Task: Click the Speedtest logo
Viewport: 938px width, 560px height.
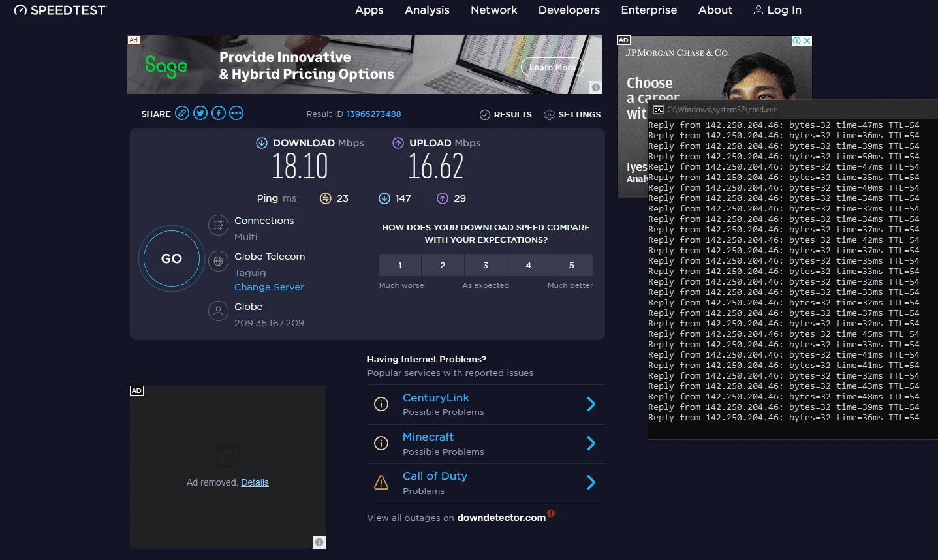Action: (59, 10)
